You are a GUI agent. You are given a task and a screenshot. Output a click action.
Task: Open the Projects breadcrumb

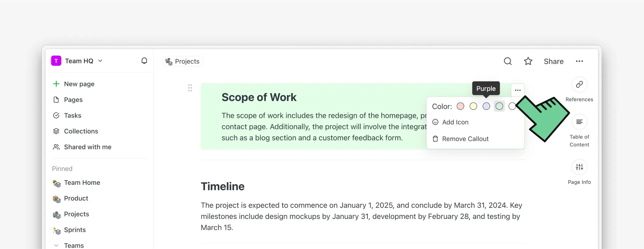(183, 61)
